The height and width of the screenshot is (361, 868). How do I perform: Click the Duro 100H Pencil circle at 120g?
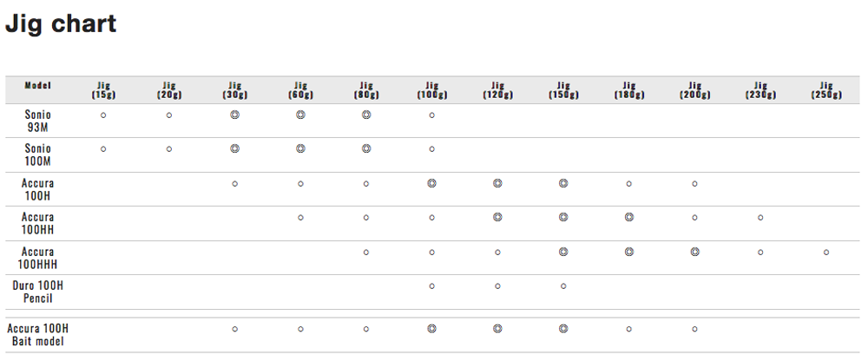pos(497,286)
